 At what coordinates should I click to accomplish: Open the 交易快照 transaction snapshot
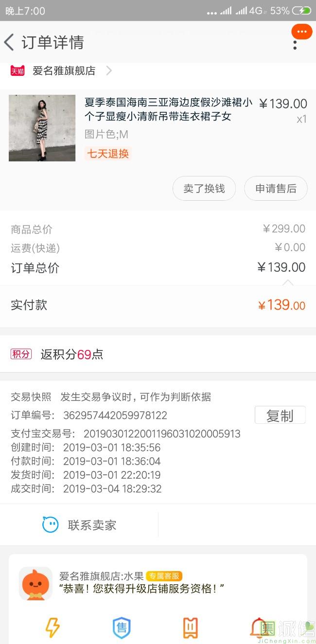tap(31, 397)
